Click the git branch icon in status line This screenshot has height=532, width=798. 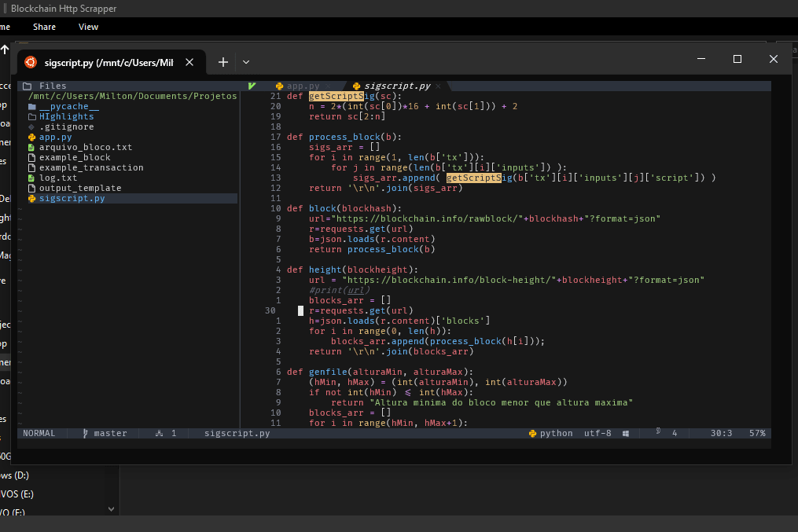point(86,433)
